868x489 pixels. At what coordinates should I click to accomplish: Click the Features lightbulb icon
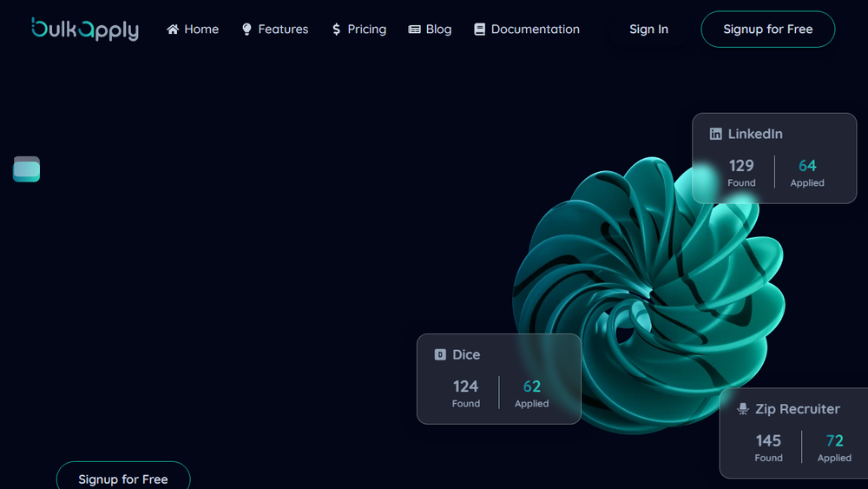coord(247,30)
